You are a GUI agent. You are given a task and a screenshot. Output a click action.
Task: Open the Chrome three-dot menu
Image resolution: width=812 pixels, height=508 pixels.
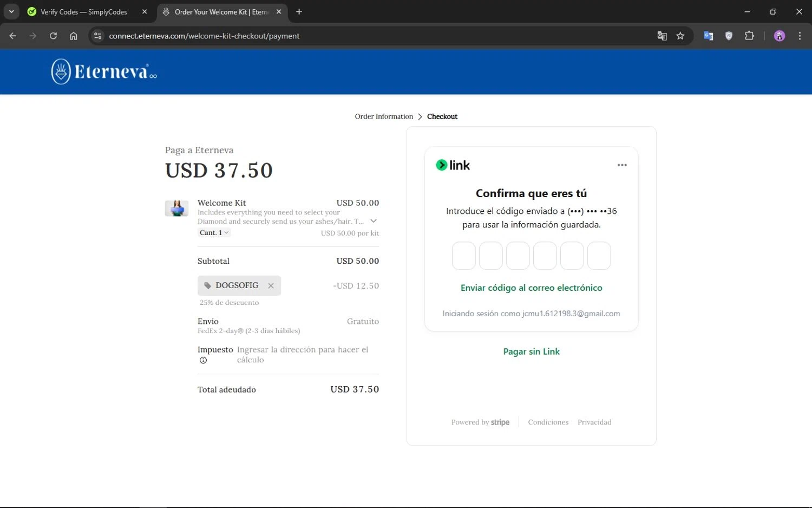pyautogui.click(x=800, y=36)
